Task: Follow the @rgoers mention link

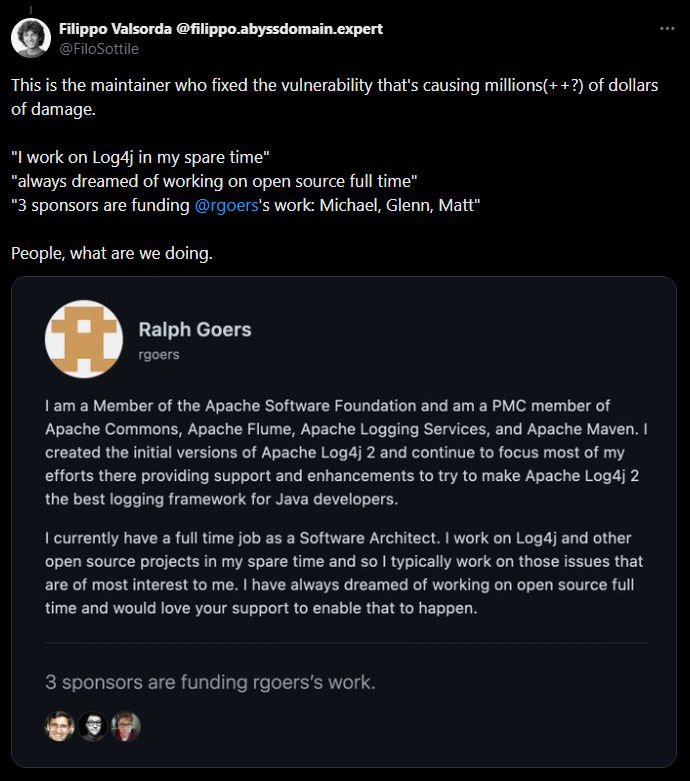Action: (x=226, y=205)
